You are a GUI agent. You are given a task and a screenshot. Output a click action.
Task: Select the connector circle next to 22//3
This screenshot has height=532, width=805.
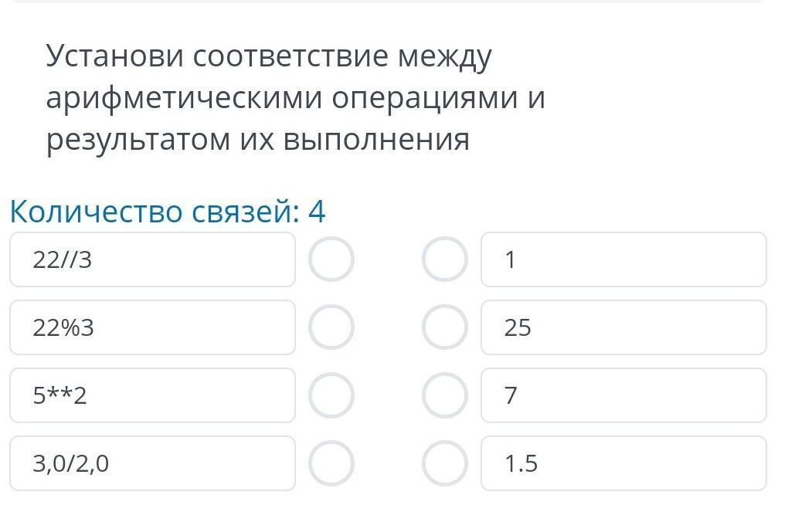pyautogui.click(x=331, y=259)
